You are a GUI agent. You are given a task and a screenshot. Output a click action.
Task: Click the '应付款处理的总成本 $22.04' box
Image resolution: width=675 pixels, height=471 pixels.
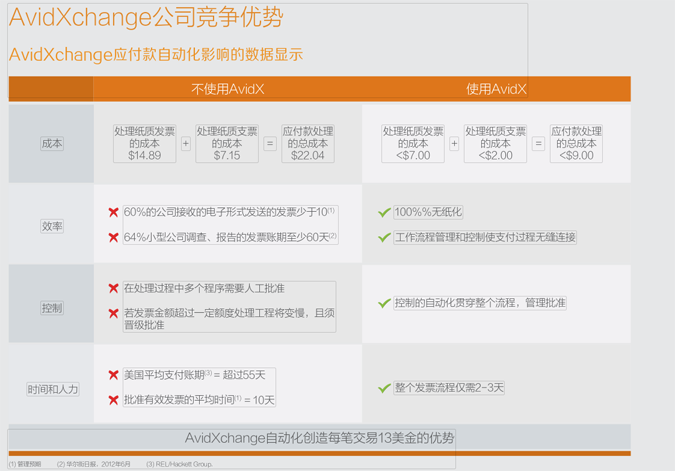[308, 143]
